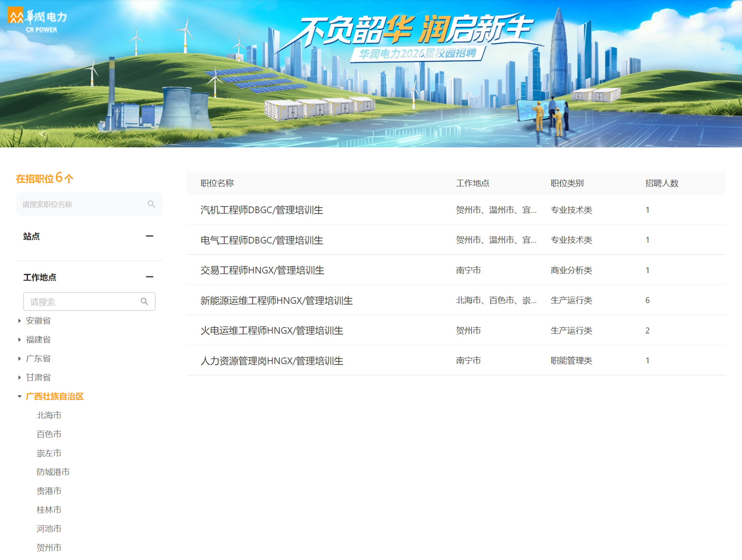This screenshot has height=560, width=742.
Task: Expand the 甘肃省 tree node arrow
Action: click(19, 378)
